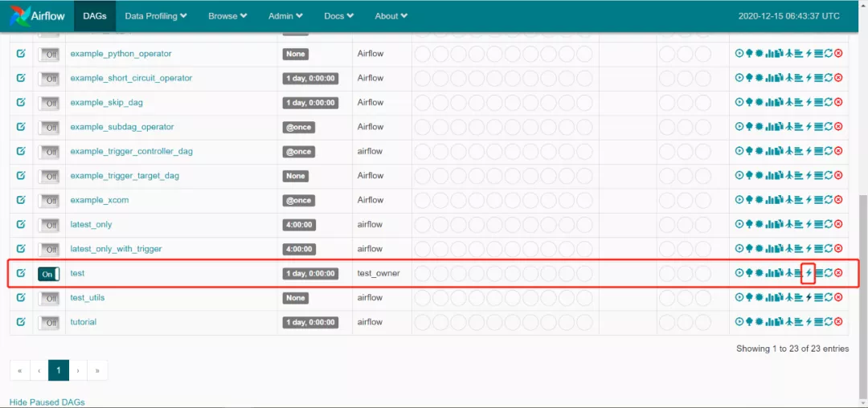
Task: Open the tutorial DAG link
Action: 84,322
